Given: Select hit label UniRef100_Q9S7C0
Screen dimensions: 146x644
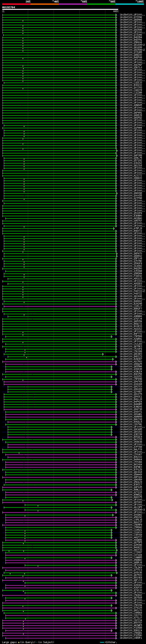Looking at the screenshot, I should (x=131, y=387).
